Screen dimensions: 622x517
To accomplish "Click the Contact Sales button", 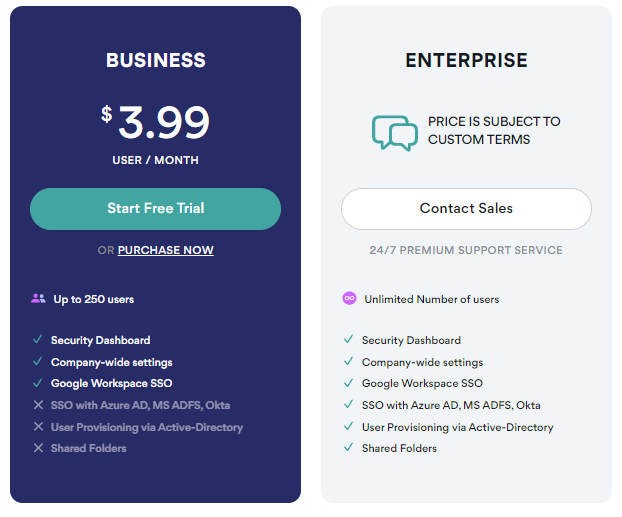I will click(466, 209).
